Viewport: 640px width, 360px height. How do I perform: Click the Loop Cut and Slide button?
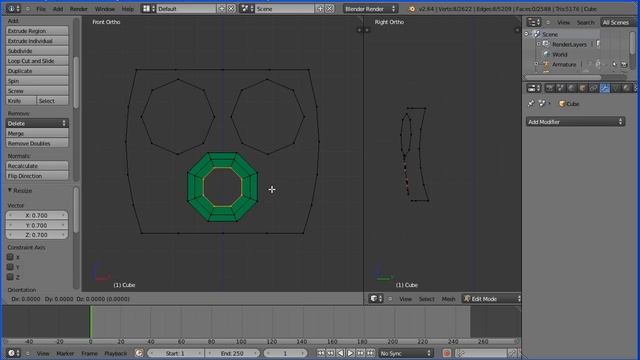pyautogui.click(x=37, y=60)
